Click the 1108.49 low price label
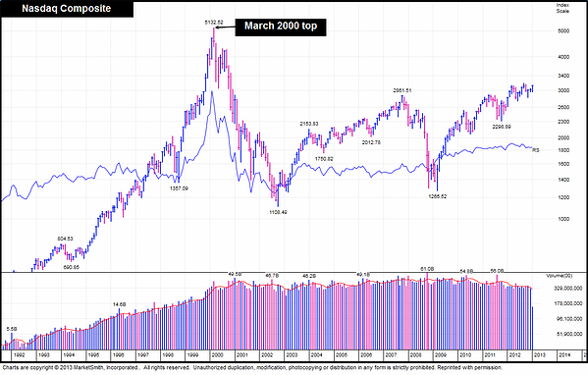This screenshot has height=375, width=588. tap(278, 212)
